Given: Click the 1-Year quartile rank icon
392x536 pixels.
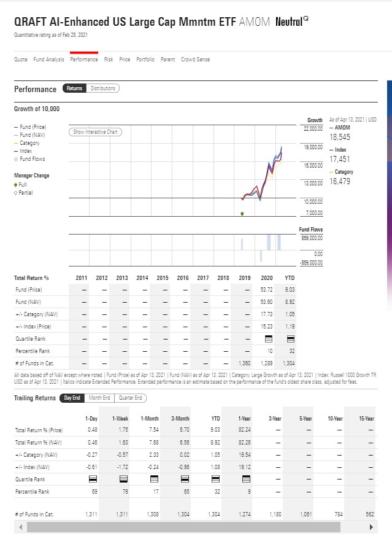Looking at the screenshot, I should (x=246, y=480).
